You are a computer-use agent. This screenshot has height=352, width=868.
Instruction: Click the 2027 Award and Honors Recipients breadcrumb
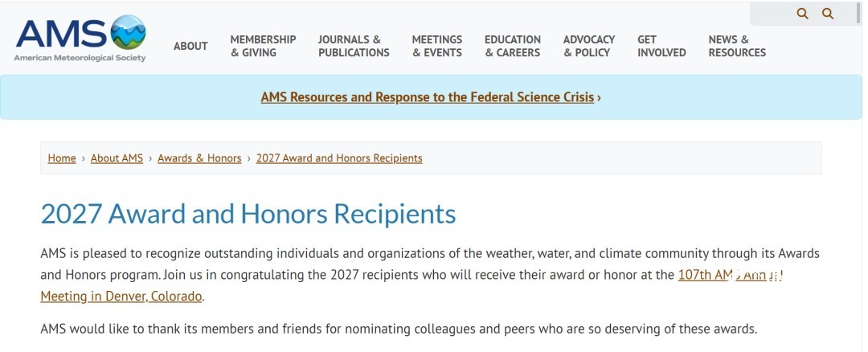coord(339,158)
